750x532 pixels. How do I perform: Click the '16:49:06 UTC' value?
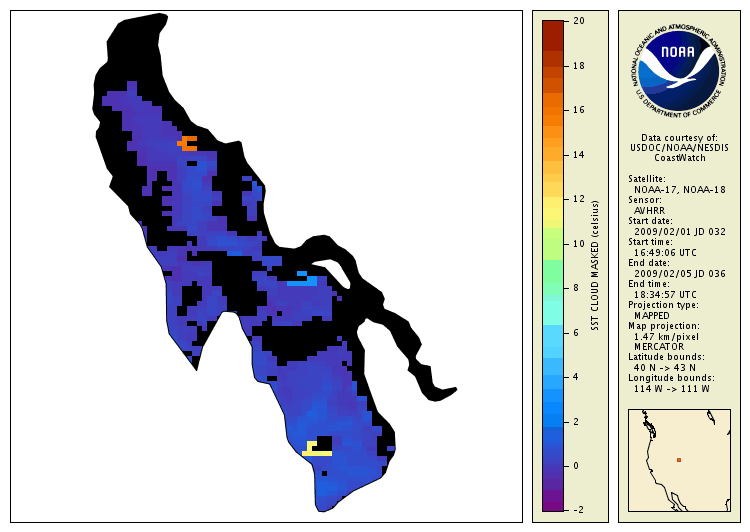coord(665,253)
